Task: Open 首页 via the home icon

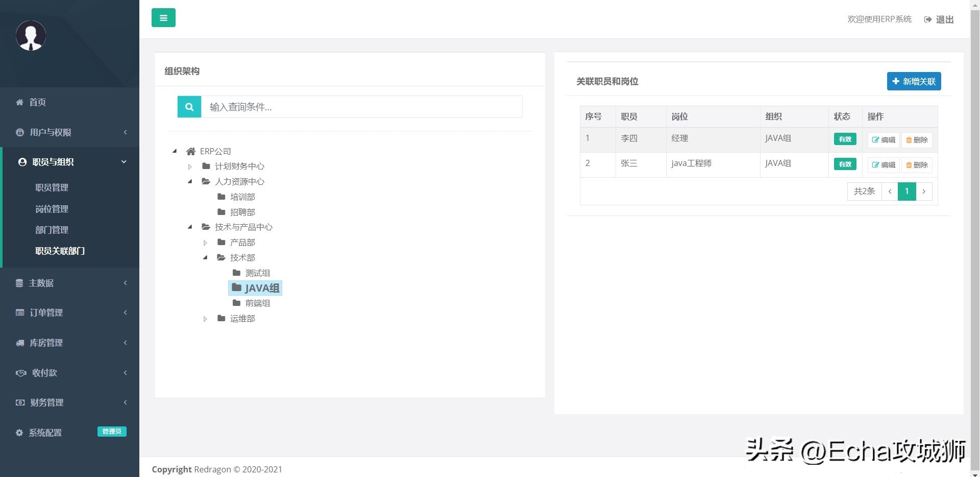Action: click(19, 102)
